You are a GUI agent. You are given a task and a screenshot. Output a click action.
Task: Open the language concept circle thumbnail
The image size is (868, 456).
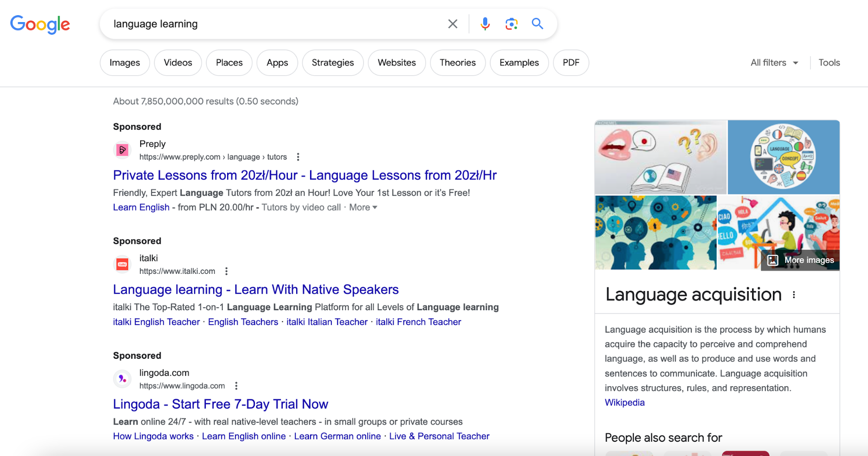(x=784, y=157)
